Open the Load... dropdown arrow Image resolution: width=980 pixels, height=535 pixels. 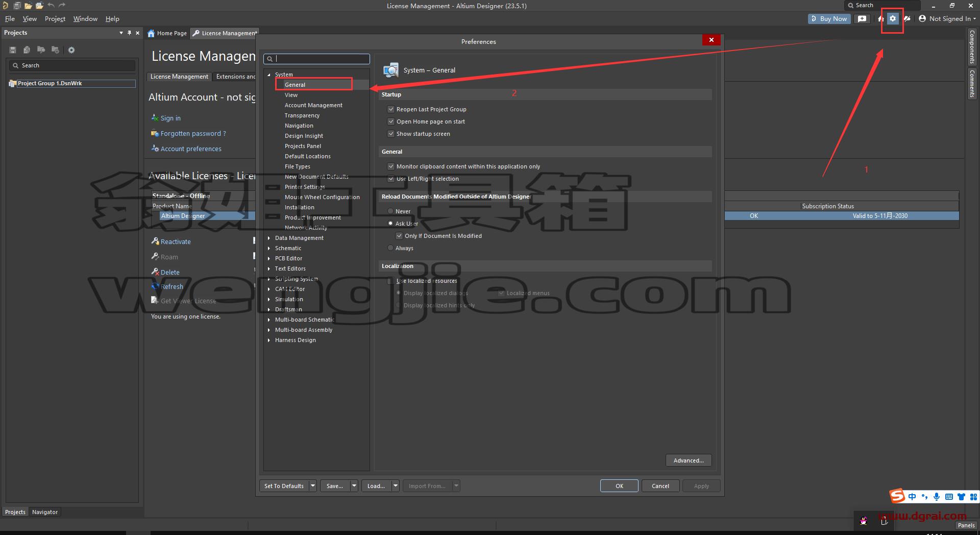coord(396,486)
